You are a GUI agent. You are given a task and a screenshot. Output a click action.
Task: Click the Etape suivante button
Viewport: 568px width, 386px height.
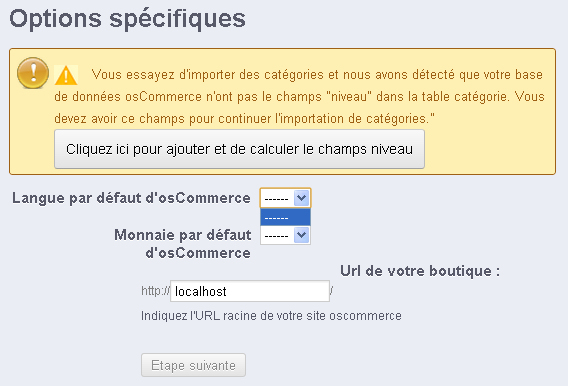click(193, 365)
